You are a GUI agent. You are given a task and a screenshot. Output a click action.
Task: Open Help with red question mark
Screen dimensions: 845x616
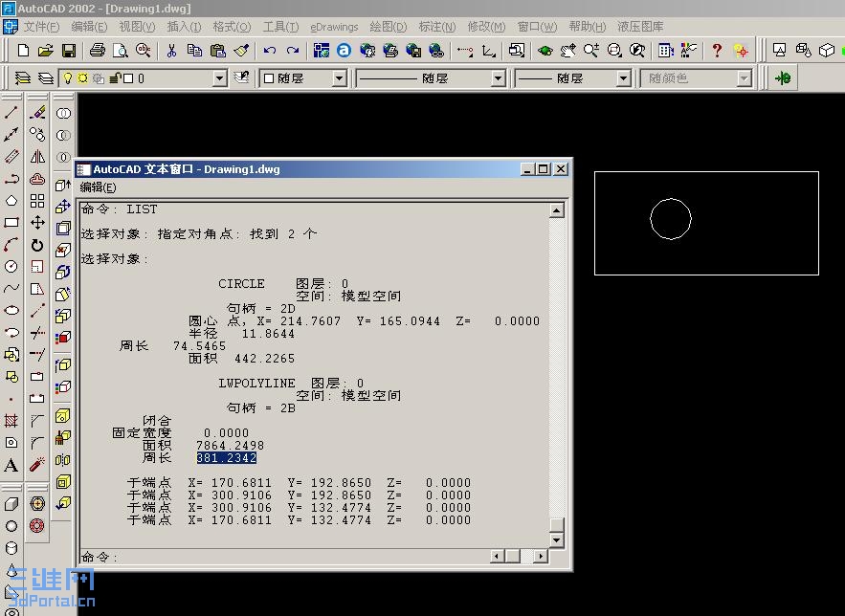[x=717, y=51]
